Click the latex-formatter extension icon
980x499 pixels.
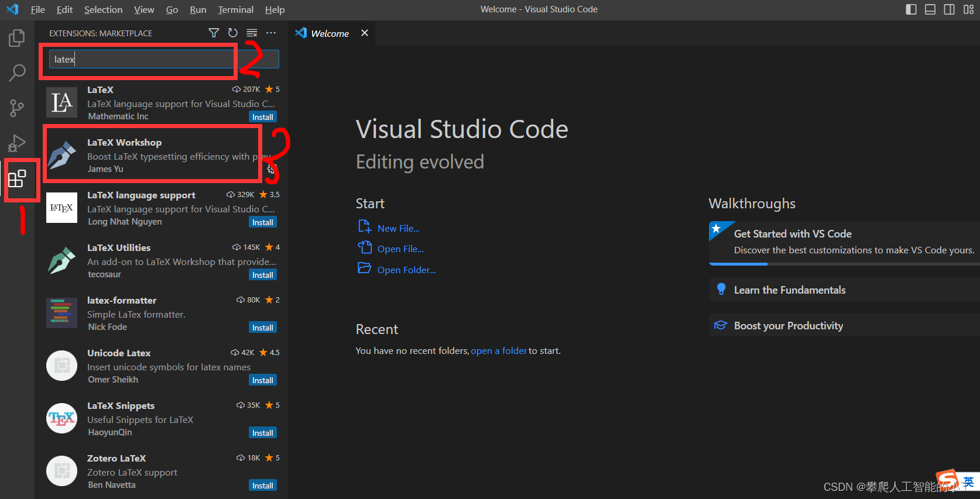(62, 313)
